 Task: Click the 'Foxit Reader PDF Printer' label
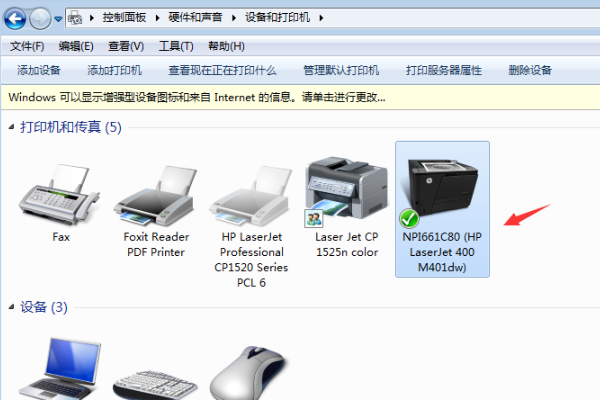click(x=156, y=245)
